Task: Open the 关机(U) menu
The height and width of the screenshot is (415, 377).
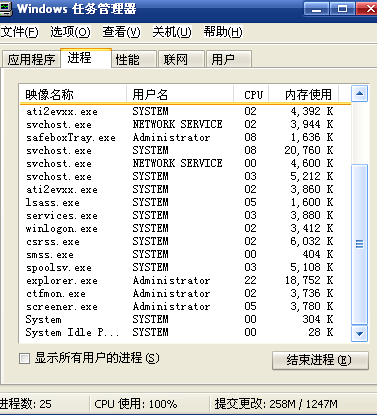Action: point(172,32)
